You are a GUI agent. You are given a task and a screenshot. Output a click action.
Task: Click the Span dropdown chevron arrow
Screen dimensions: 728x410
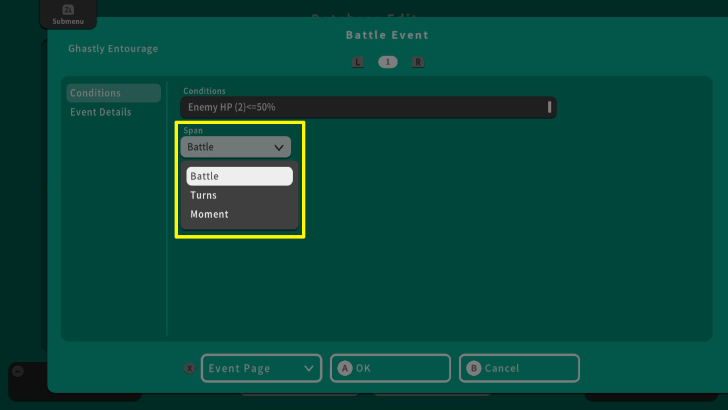[x=279, y=147]
